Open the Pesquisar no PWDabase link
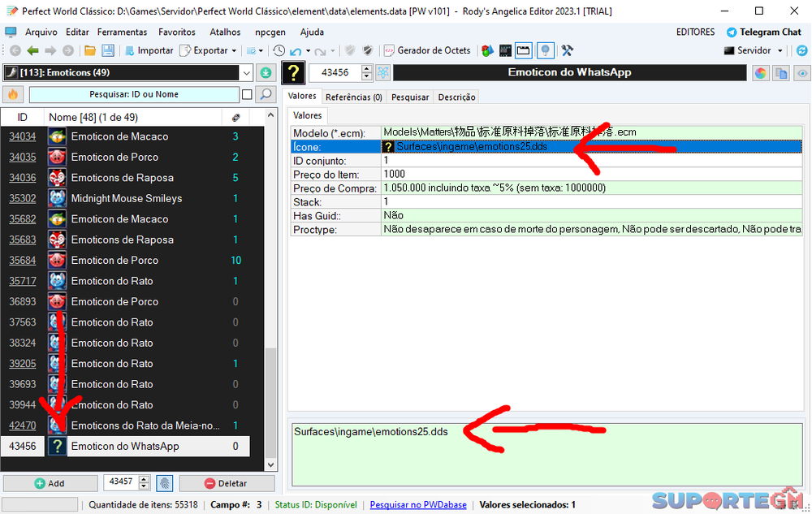This screenshot has width=812, height=514. tap(418, 504)
